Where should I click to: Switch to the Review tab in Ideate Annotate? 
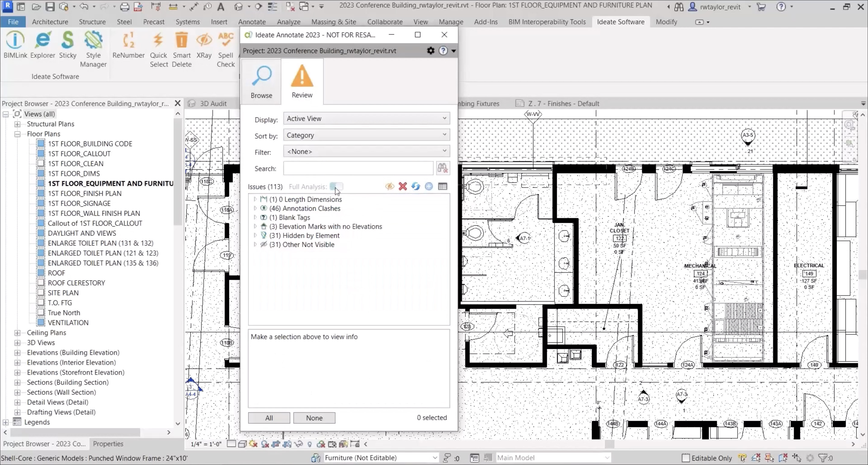[x=302, y=81]
